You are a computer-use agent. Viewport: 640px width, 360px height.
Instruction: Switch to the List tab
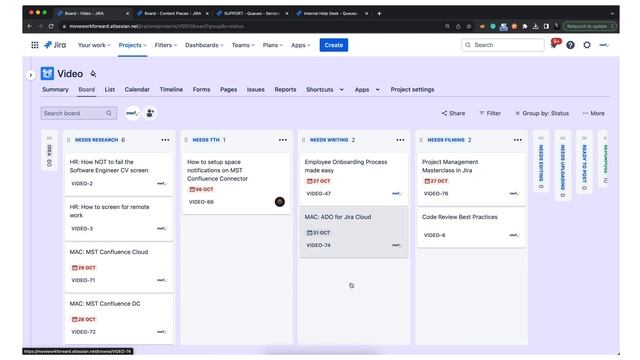point(109,89)
